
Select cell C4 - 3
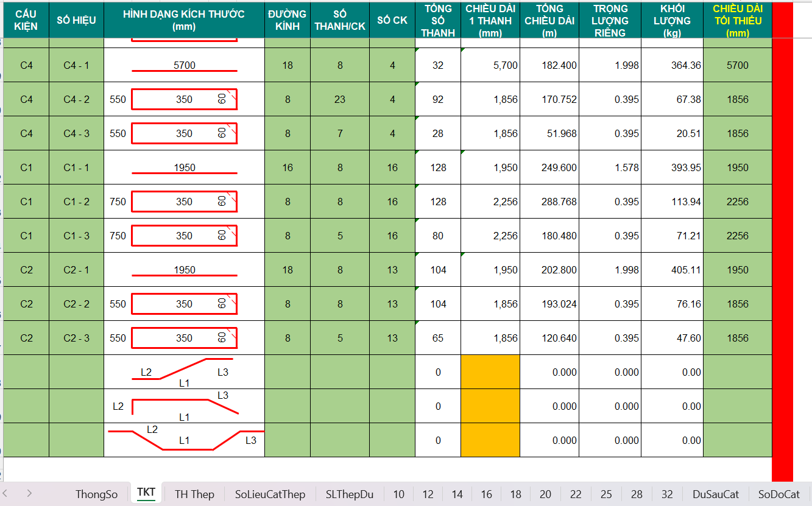point(76,133)
